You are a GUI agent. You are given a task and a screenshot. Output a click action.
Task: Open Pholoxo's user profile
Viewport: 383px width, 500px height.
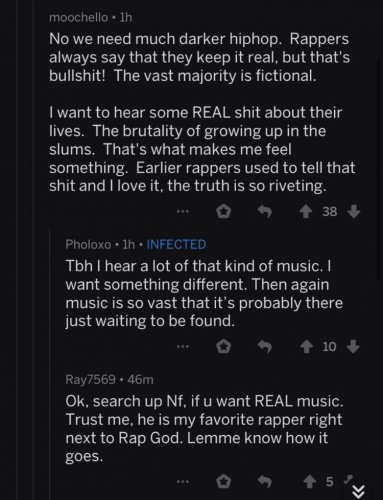click(88, 244)
